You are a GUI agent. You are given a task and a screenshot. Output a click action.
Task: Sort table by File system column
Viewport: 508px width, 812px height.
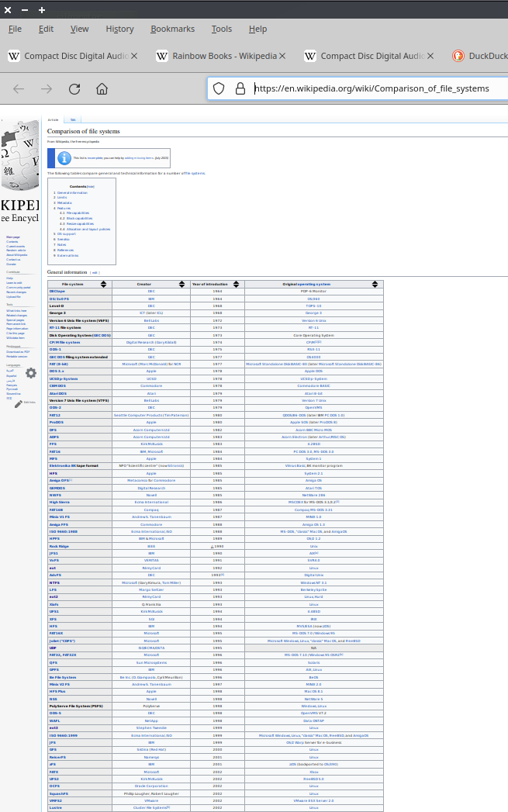pos(105,285)
